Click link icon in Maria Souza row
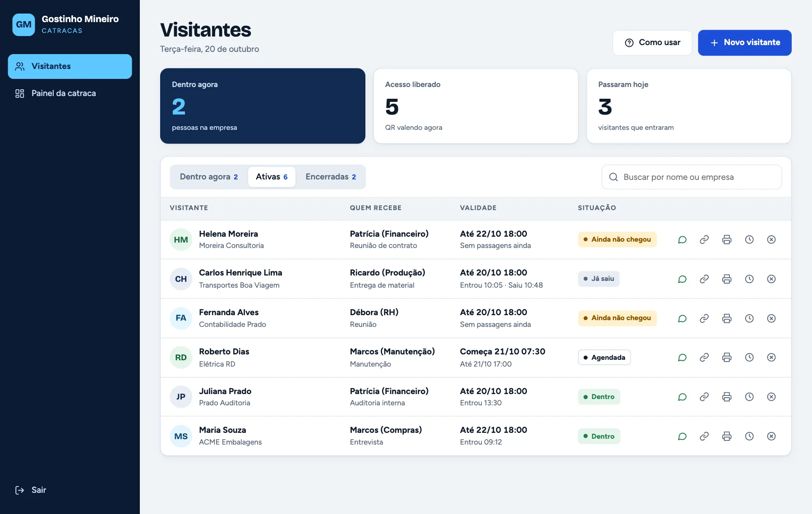Screen dimensions: 812x514 [x=704, y=436]
